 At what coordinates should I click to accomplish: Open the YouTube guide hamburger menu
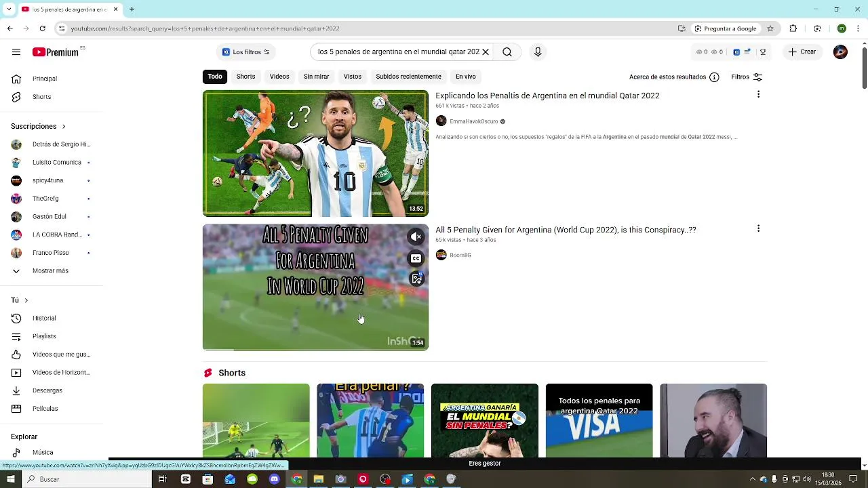(x=16, y=52)
